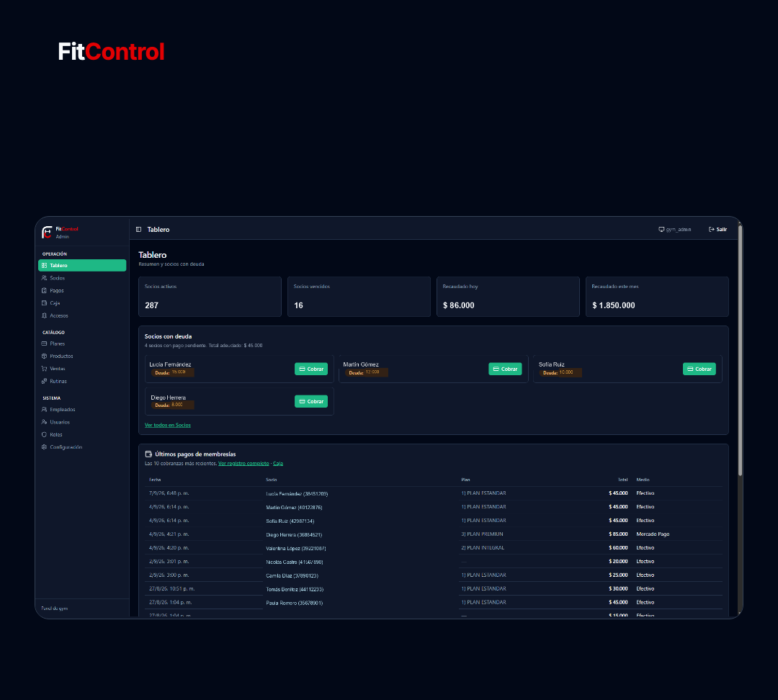Open the Caja link under Últimos pagos
Image resolution: width=778 pixels, height=700 pixels.
(278, 463)
